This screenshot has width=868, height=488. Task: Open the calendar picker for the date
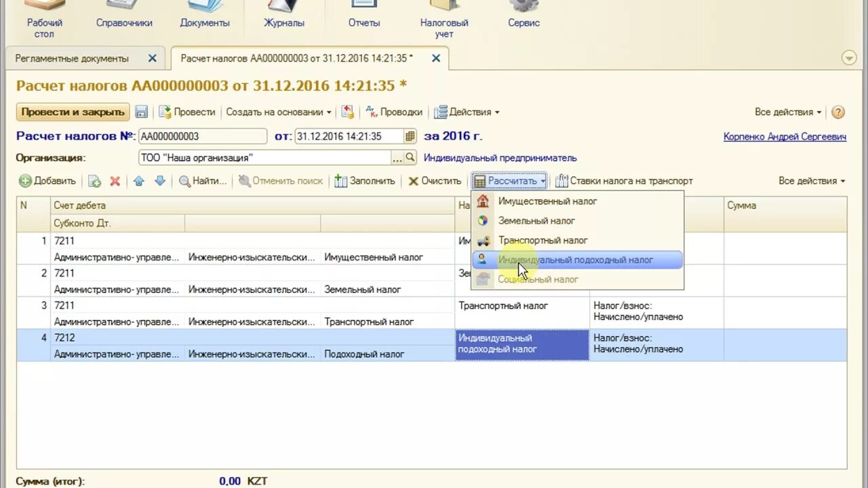(410, 136)
